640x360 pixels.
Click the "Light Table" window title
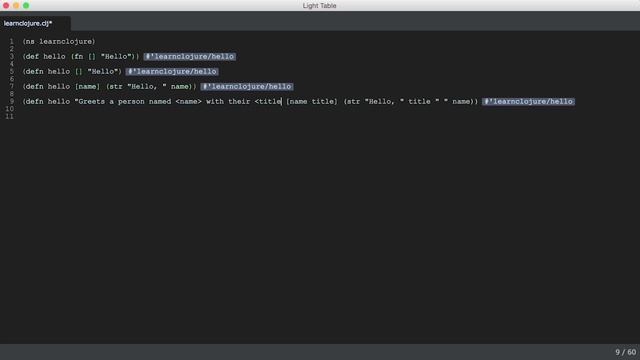(320, 6)
